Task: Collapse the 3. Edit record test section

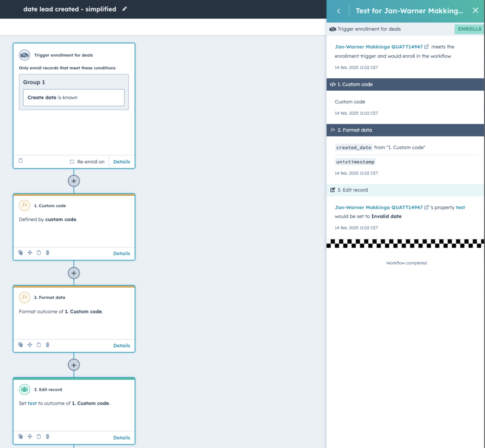Action: coord(406,190)
